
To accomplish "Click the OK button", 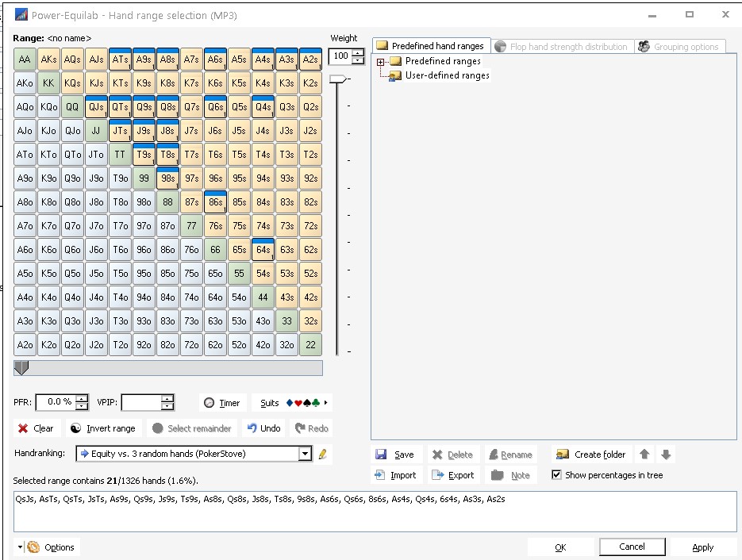I will [x=561, y=547].
